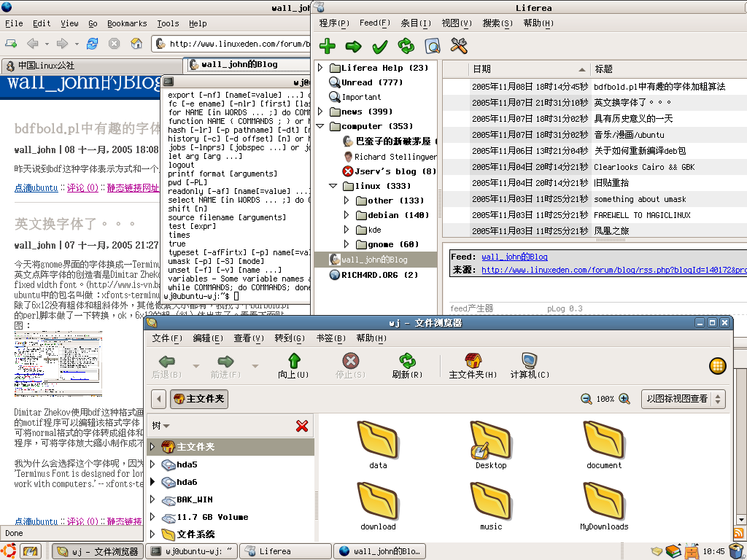Click the stop icon in the web browser toolbar
This screenshot has height=560, width=747.
coord(114,44)
